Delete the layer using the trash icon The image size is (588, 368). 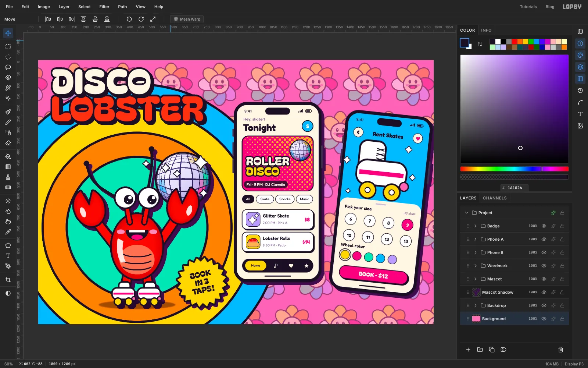point(561,350)
